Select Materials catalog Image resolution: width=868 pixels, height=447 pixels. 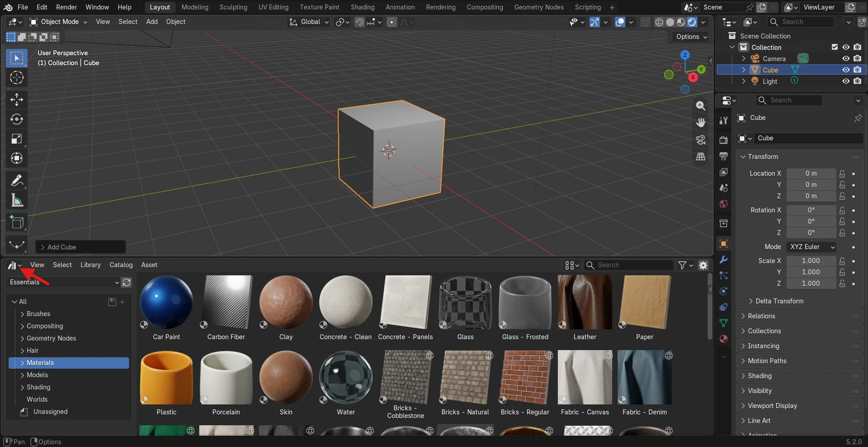[69, 363]
